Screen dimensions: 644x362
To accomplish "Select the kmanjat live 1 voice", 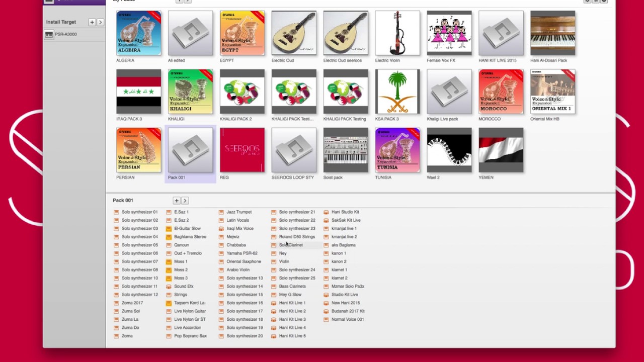I will 344,229.
